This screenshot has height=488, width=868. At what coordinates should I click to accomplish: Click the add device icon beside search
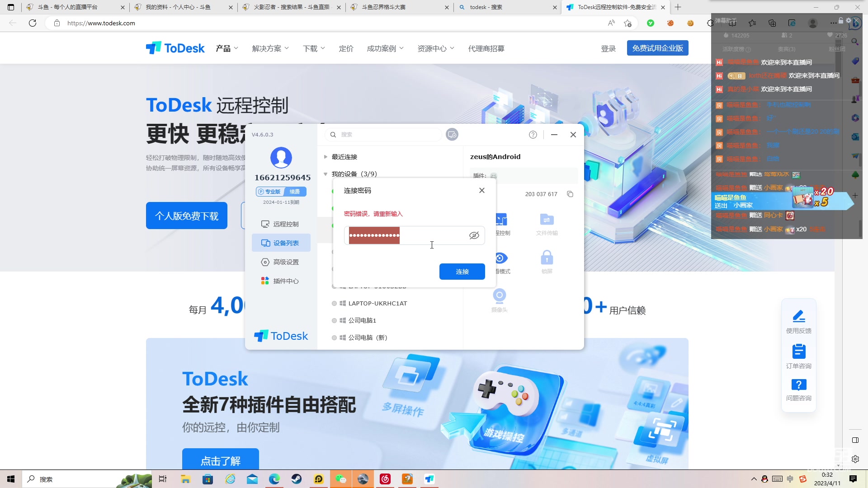coord(452,135)
